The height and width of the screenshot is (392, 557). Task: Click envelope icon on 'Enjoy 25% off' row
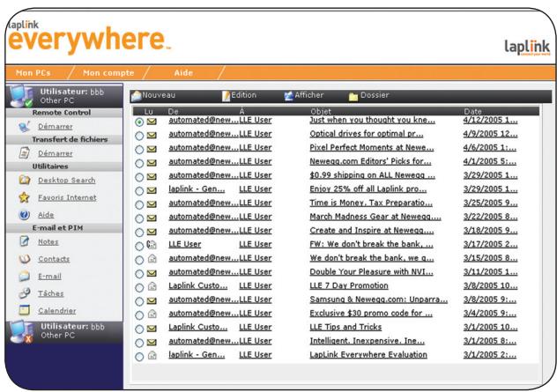point(152,190)
